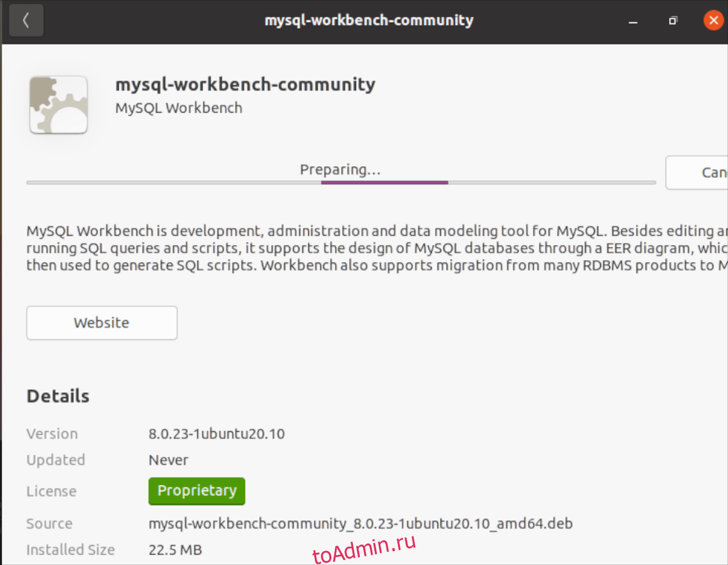The width and height of the screenshot is (728, 565).
Task: Click the 'Never' updated value
Action: [168, 460]
